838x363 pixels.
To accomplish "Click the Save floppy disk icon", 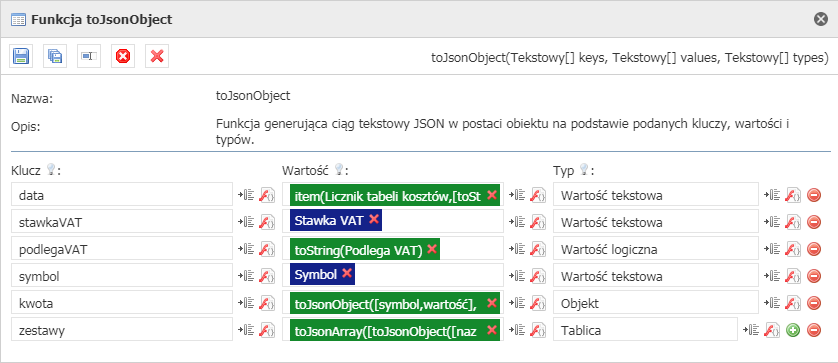I will pyautogui.click(x=21, y=56).
